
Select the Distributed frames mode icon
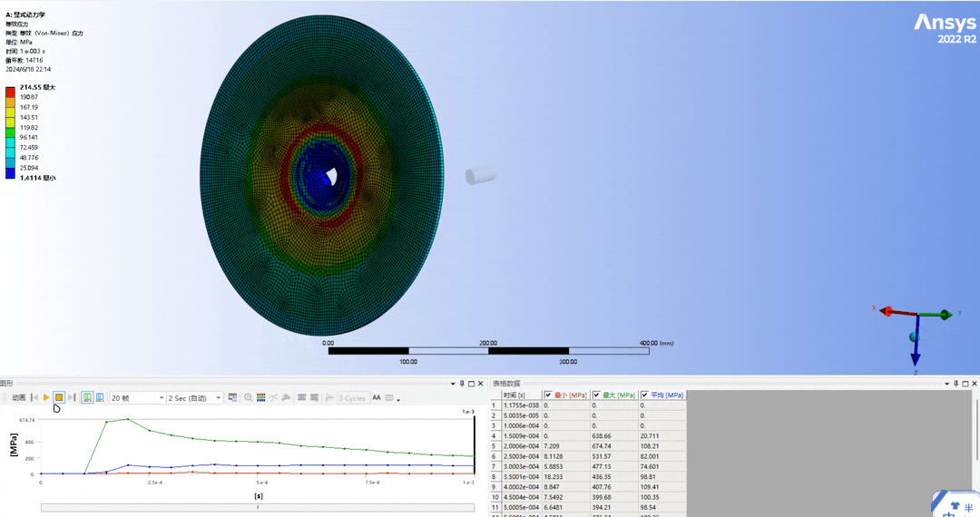[87, 397]
